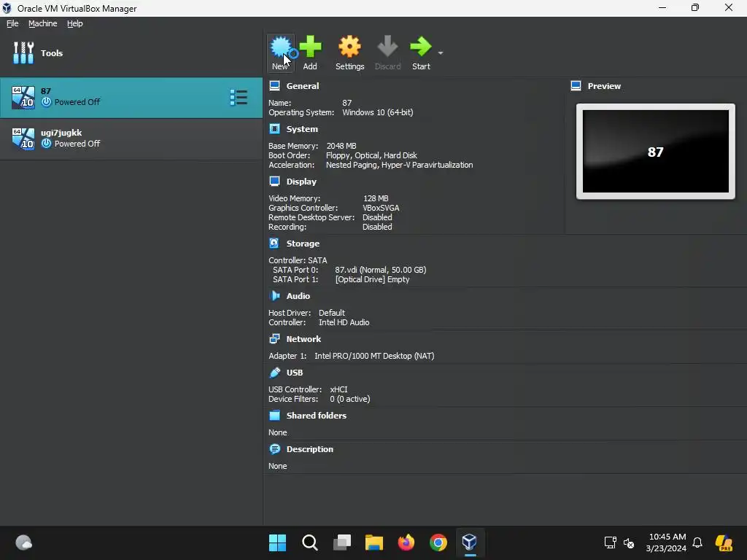This screenshot has height=560, width=747.
Task: Open the Tools entry in the sidebar
Action: click(x=131, y=52)
